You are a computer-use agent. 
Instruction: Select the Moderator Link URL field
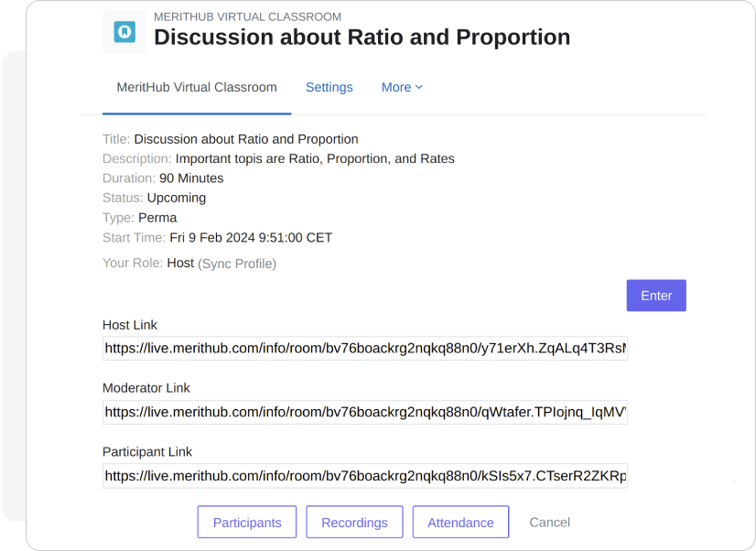365,412
